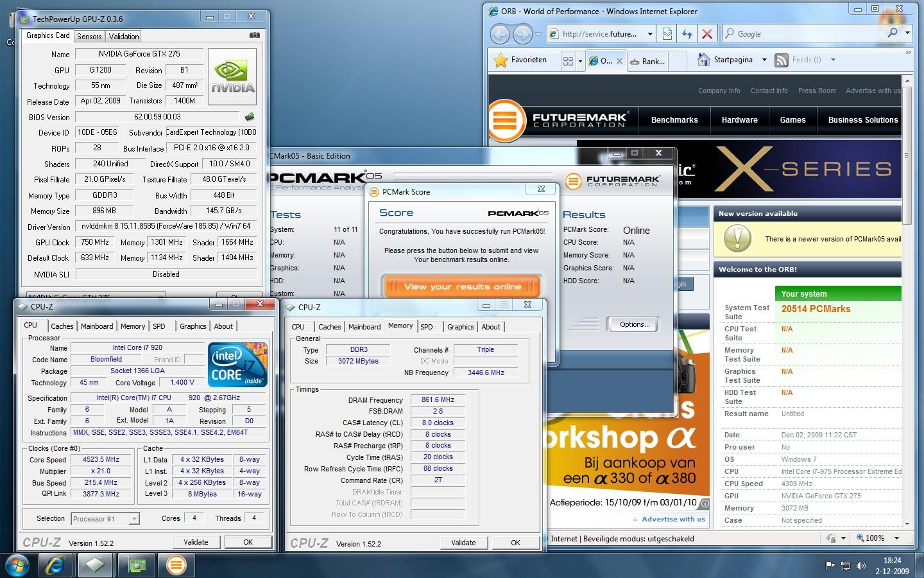Open the status bar security icon dropdown
Screen dimensions: 924x578
point(843,538)
